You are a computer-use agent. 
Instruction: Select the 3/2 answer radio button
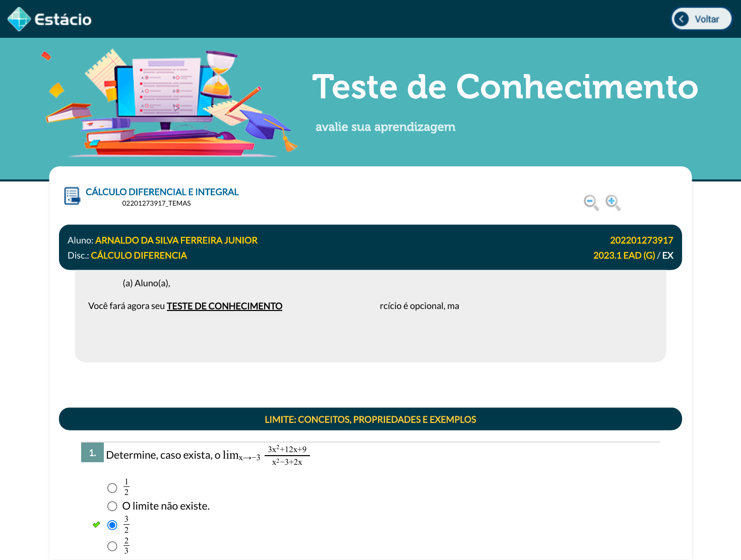(x=112, y=525)
